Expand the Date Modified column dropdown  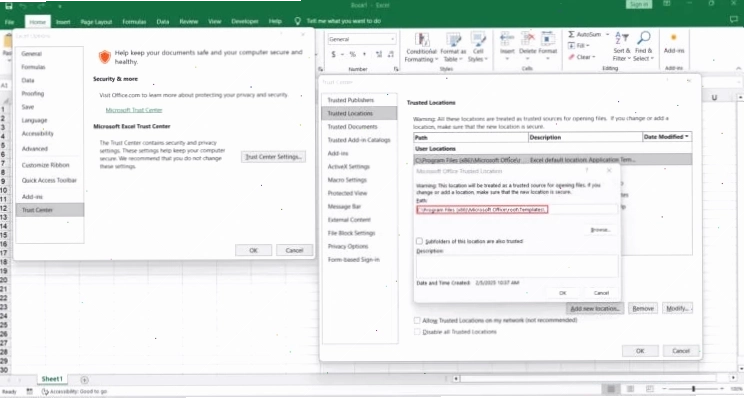click(x=687, y=137)
